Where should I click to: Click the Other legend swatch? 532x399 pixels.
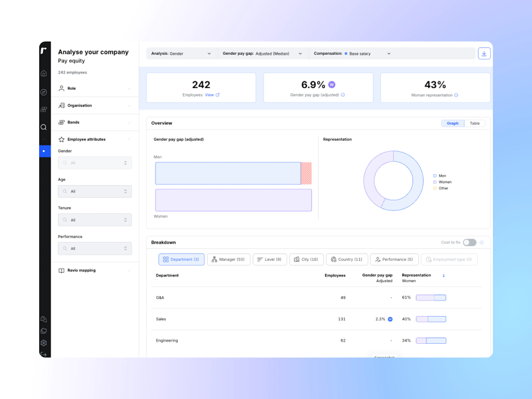pos(435,188)
